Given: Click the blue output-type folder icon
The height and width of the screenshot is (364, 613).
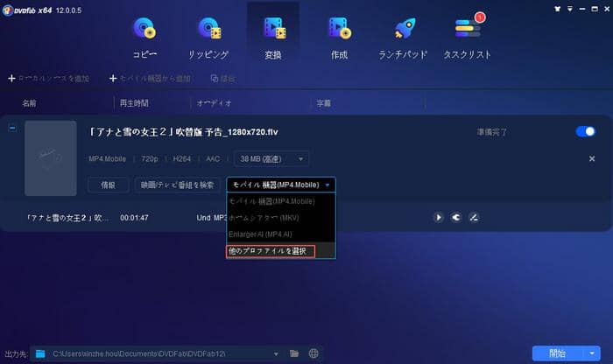Looking at the screenshot, I should 40,353.
